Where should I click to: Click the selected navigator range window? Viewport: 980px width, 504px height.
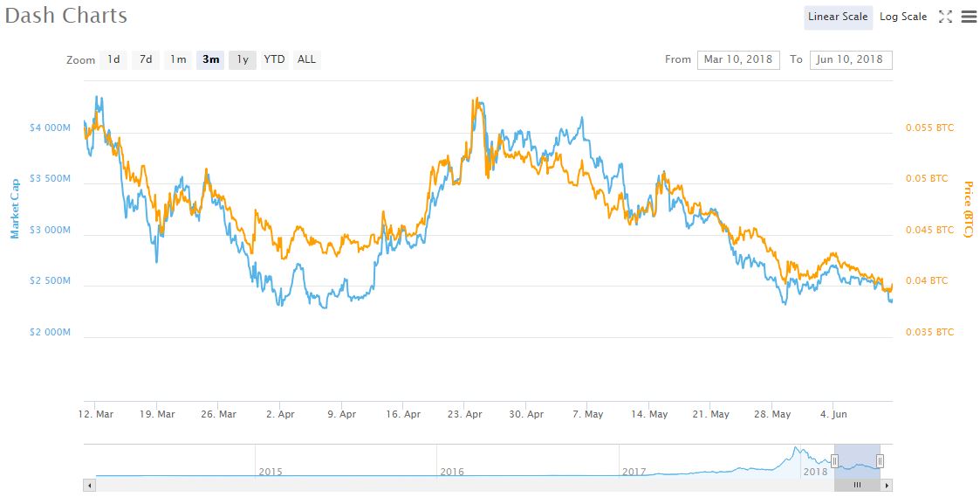(858, 461)
